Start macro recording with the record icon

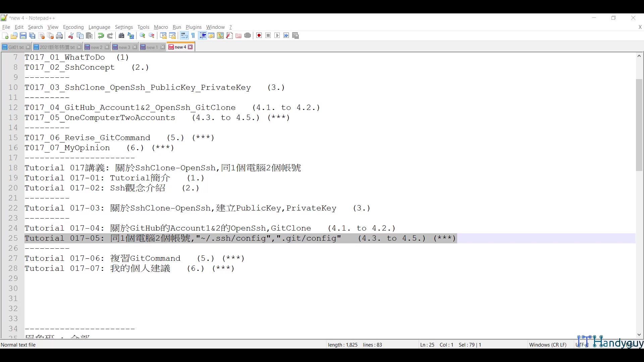click(x=259, y=36)
